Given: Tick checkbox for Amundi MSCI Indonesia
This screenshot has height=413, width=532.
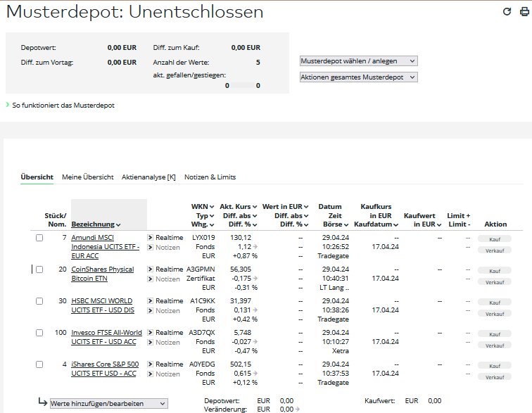Looking at the screenshot, I should pos(39,238).
